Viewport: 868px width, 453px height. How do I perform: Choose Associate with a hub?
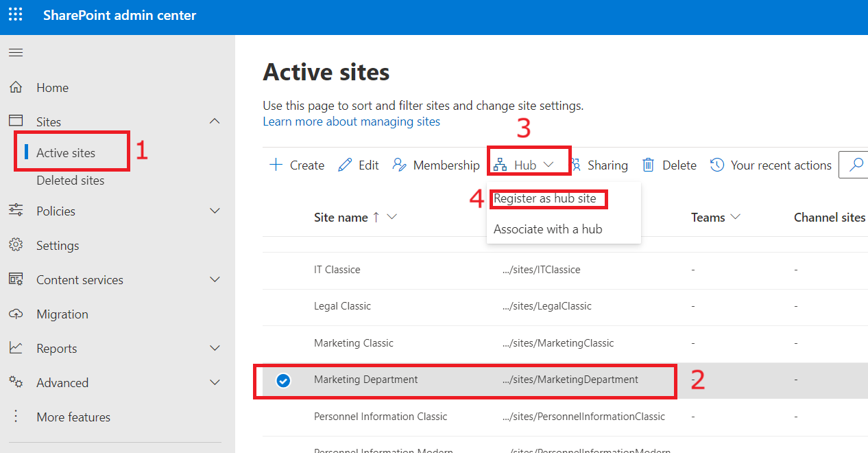tap(547, 229)
